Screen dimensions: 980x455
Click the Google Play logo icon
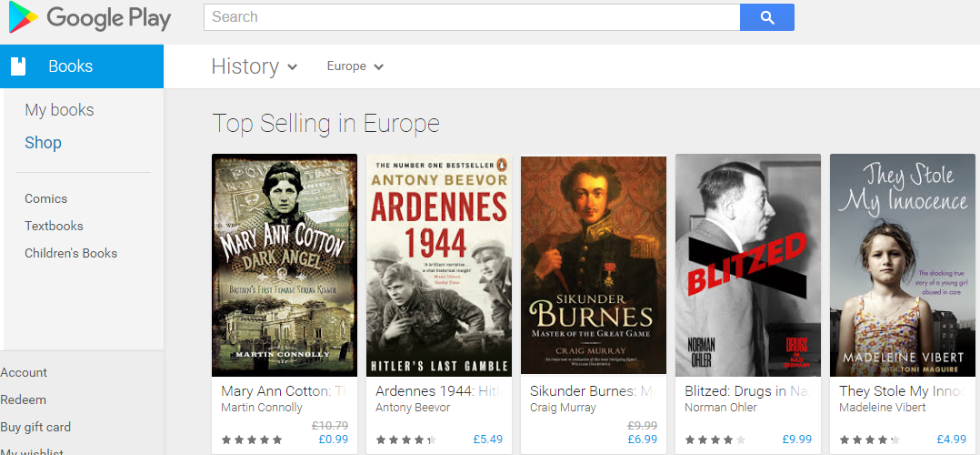click(24, 17)
